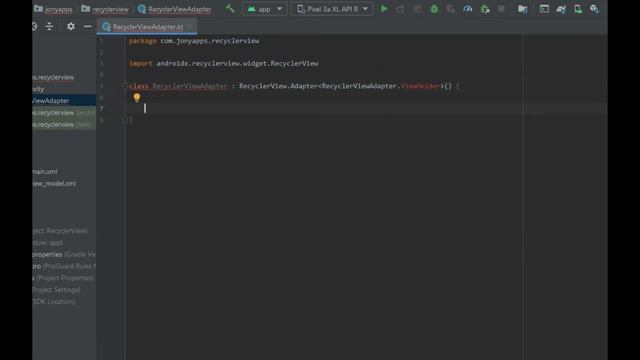Viewport: 640px width, 360px height.
Task: Sync project with Gradle files icon
Action: (561, 9)
